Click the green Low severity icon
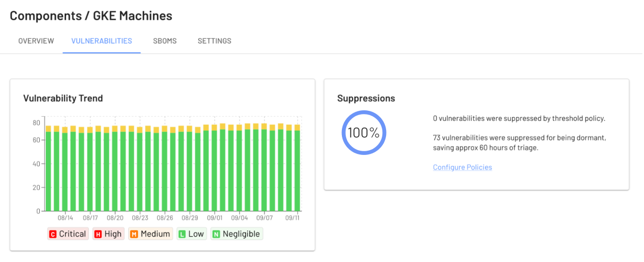 pos(183,234)
